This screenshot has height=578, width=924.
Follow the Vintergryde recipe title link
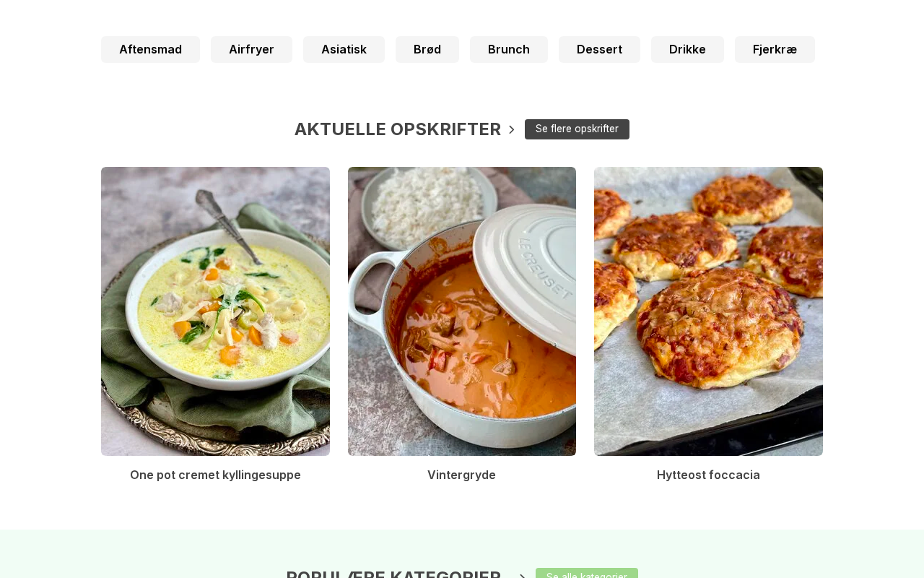[x=462, y=475]
